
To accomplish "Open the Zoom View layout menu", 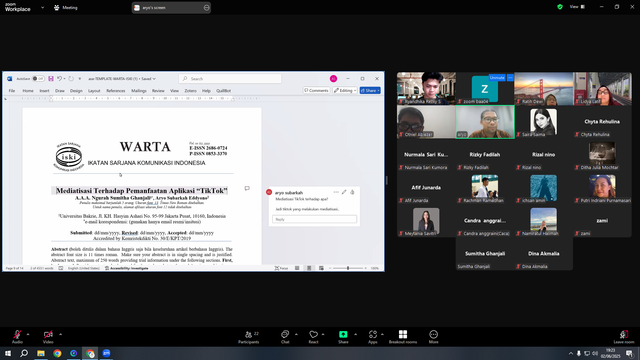I will pyautogui.click(x=578, y=7).
